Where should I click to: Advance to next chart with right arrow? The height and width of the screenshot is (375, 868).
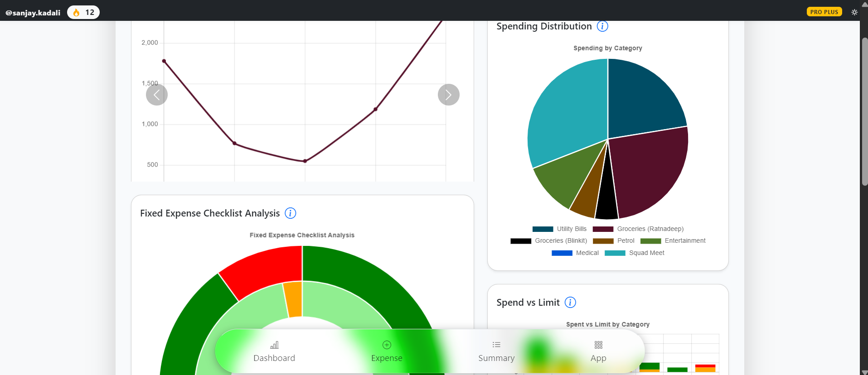click(448, 95)
